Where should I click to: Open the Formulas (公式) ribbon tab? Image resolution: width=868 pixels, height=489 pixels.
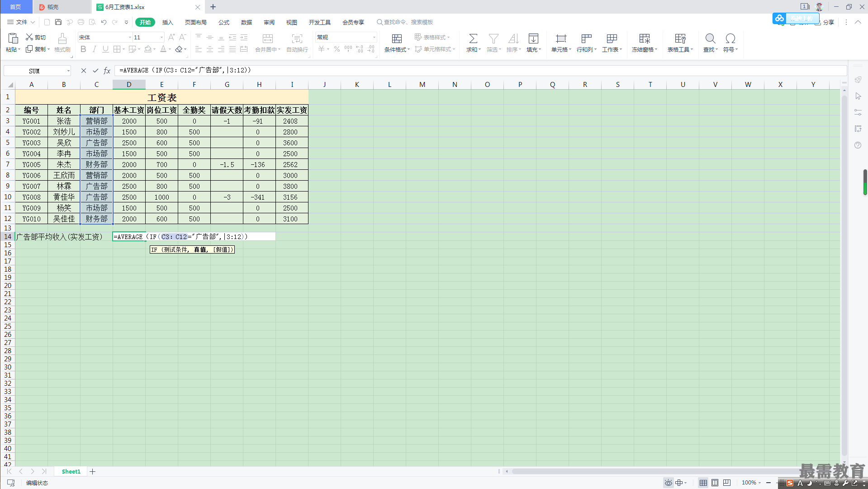pyautogui.click(x=224, y=22)
